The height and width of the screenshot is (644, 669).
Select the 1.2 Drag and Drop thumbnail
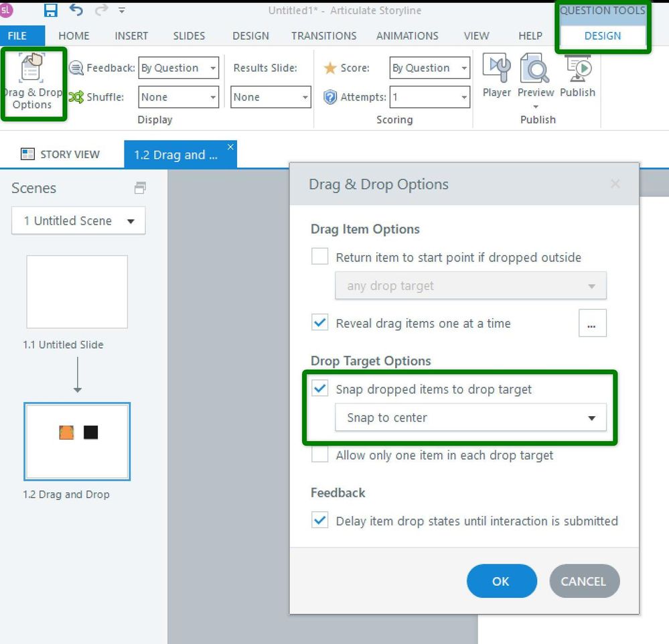coord(77,441)
